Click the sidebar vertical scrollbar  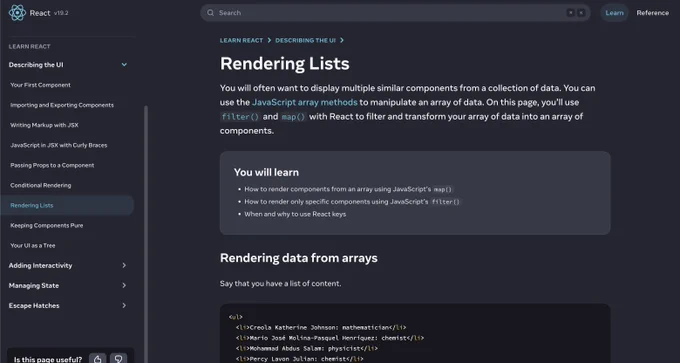pyautogui.click(x=146, y=234)
